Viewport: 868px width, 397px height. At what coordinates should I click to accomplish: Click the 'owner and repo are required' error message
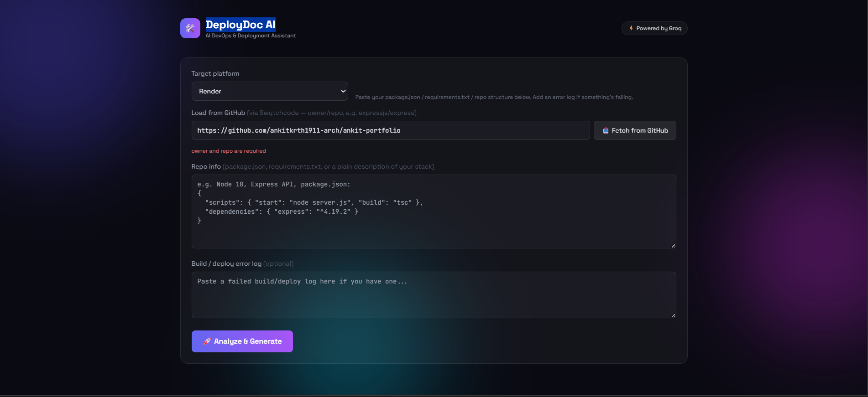click(x=229, y=151)
